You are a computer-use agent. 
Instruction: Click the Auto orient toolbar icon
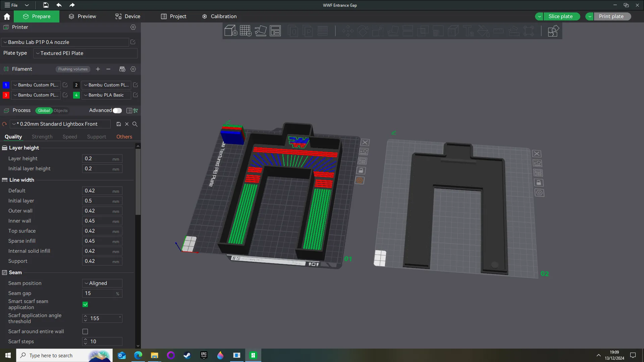261,31
